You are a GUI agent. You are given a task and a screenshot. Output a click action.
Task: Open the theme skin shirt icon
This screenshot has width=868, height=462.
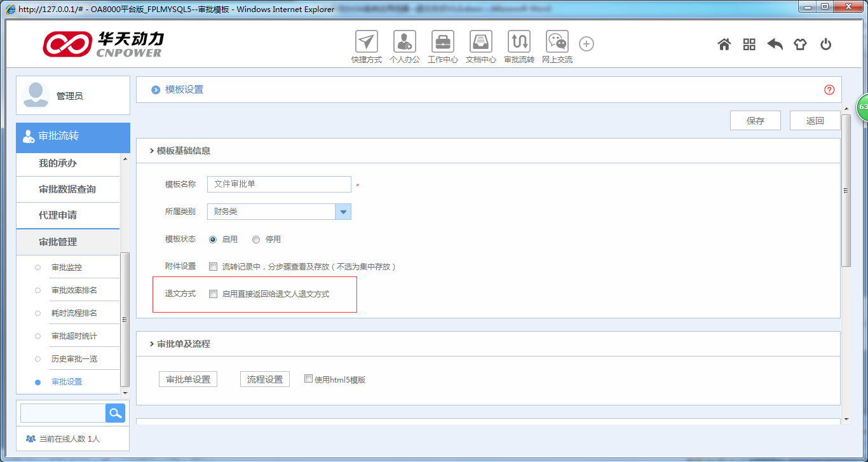800,44
